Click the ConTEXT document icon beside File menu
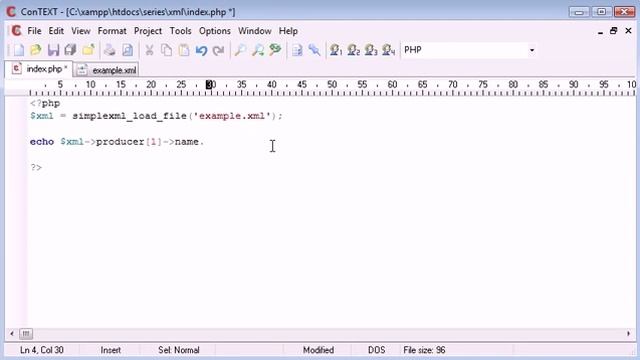640x360 pixels. (16, 31)
